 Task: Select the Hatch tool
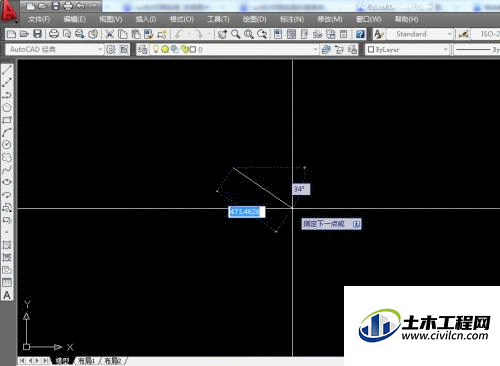7,245
